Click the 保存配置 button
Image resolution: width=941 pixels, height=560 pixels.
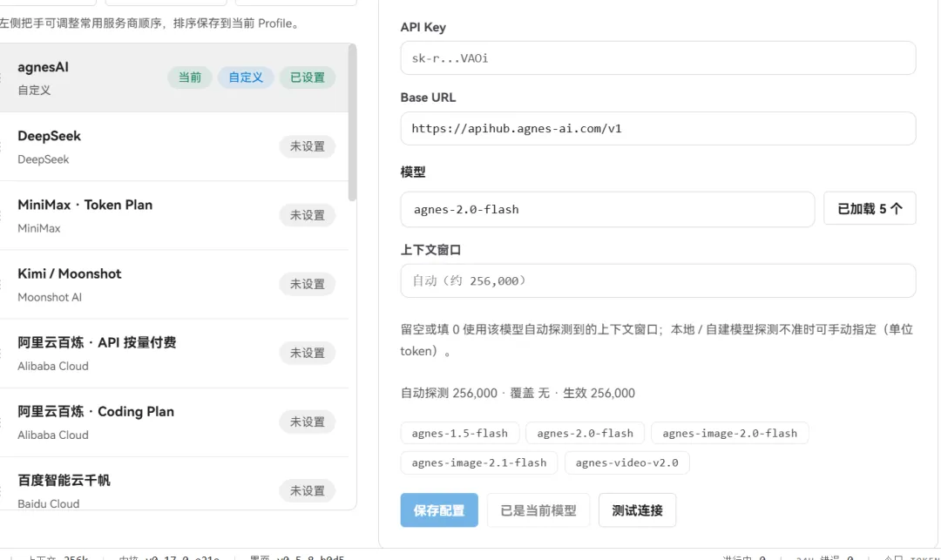(x=439, y=510)
